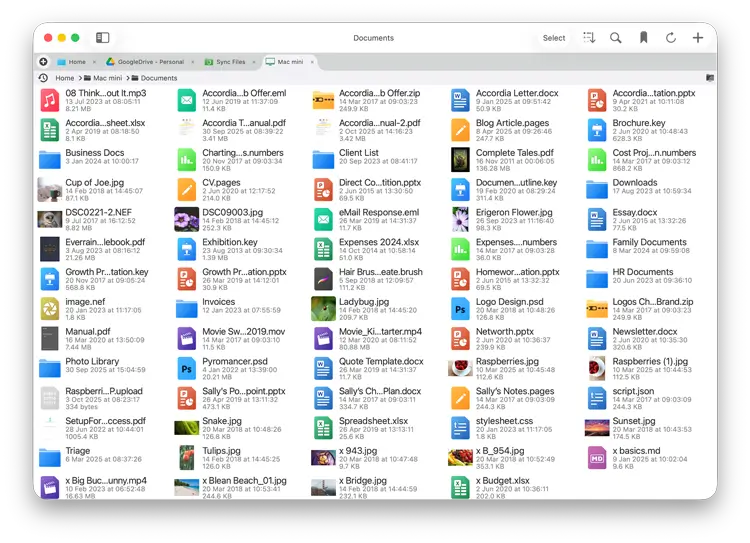Toggle the sidebar panel button
750x543 pixels.
click(102, 38)
